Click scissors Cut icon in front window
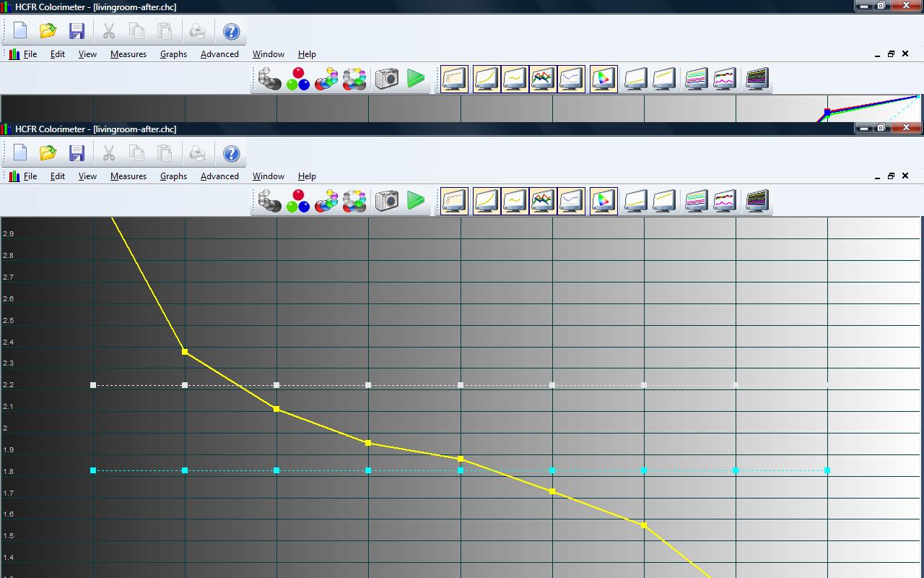 (109, 153)
